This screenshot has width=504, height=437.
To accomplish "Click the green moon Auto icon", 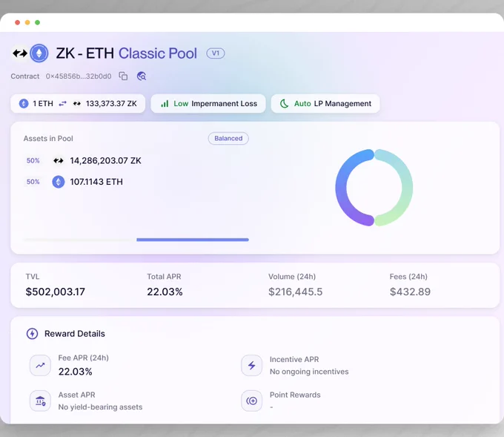I will click(284, 104).
